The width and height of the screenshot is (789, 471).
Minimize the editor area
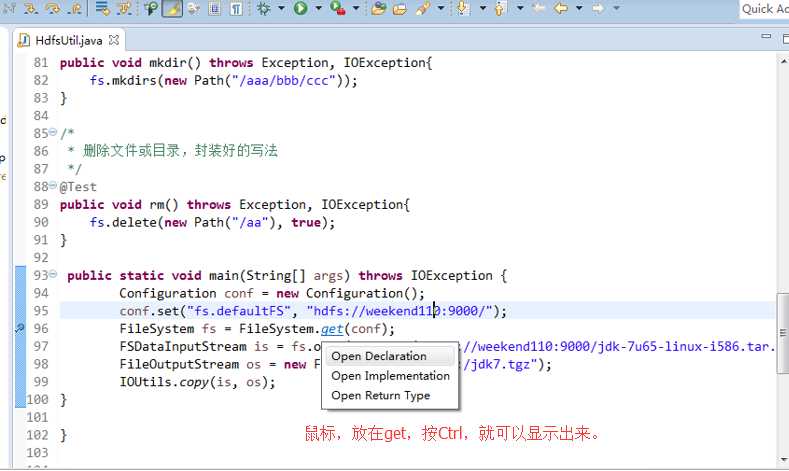tap(766, 36)
